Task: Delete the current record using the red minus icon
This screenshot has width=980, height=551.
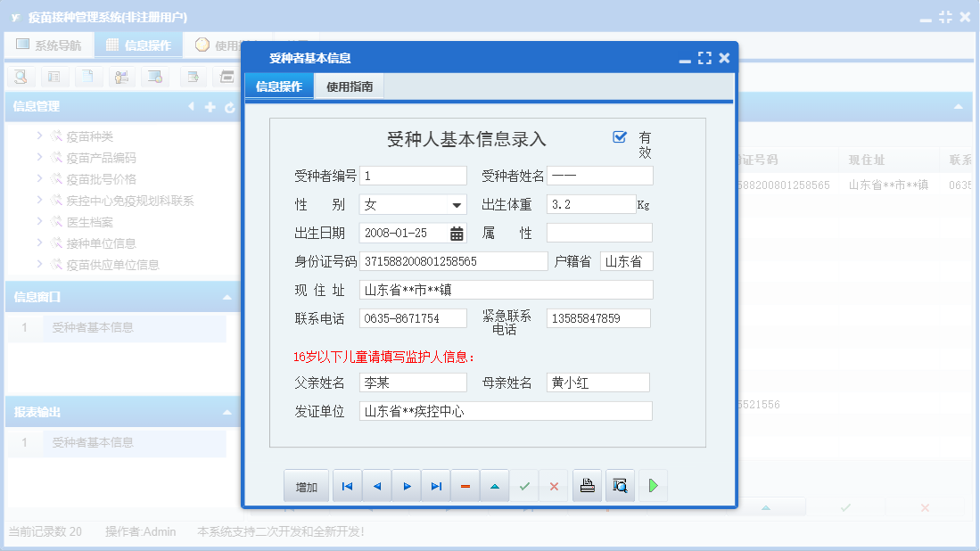Action: point(465,485)
